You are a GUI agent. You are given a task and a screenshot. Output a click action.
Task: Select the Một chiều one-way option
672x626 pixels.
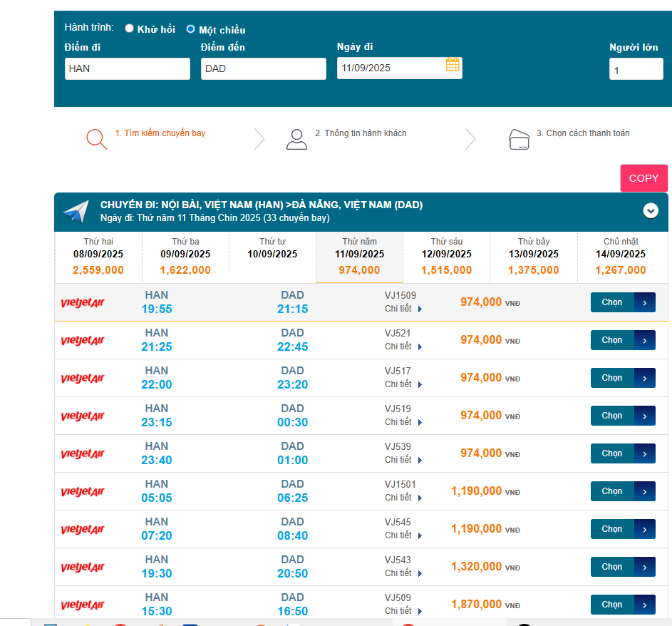[190, 29]
